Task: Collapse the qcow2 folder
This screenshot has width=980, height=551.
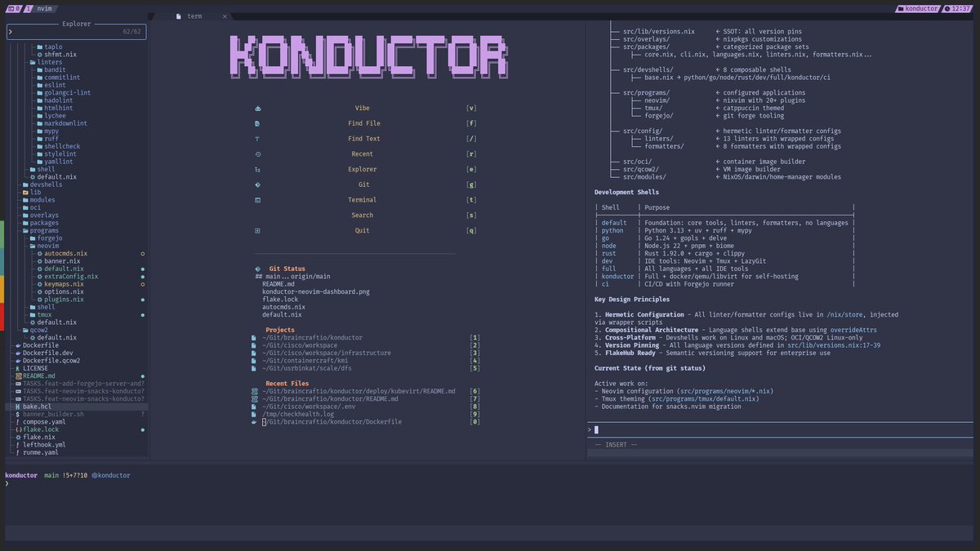Action: pyautogui.click(x=33, y=330)
